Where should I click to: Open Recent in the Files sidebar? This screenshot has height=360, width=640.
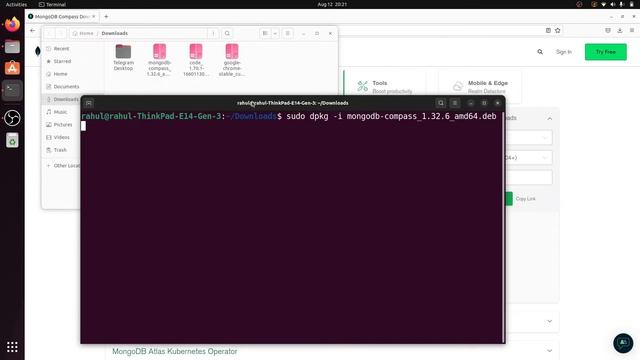61,49
